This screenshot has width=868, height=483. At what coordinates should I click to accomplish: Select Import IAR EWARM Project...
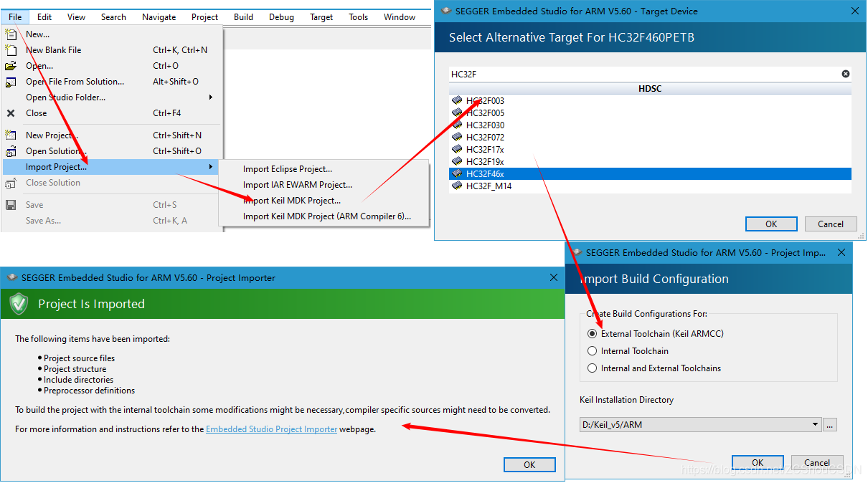click(298, 185)
